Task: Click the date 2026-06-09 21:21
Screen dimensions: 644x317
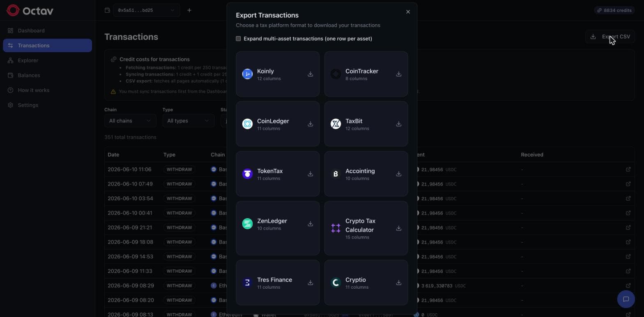Action: pos(130,227)
